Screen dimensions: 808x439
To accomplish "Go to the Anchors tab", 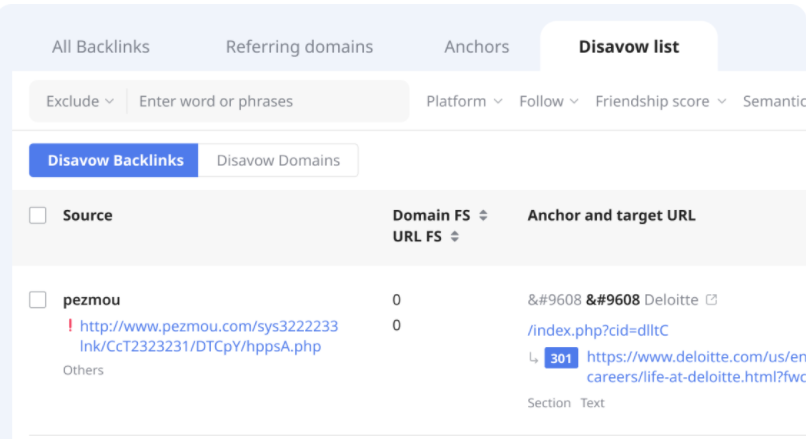I will (476, 47).
